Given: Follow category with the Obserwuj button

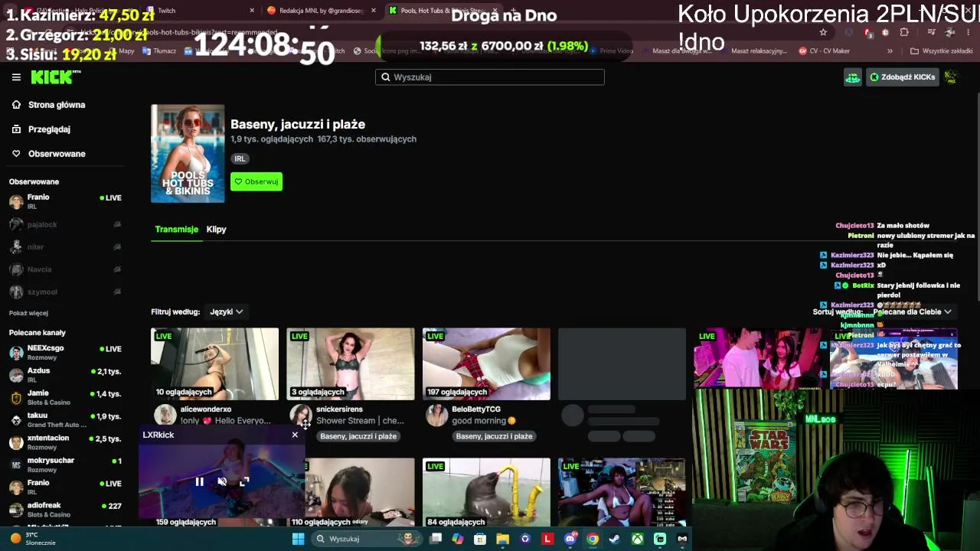Looking at the screenshot, I should pos(256,181).
